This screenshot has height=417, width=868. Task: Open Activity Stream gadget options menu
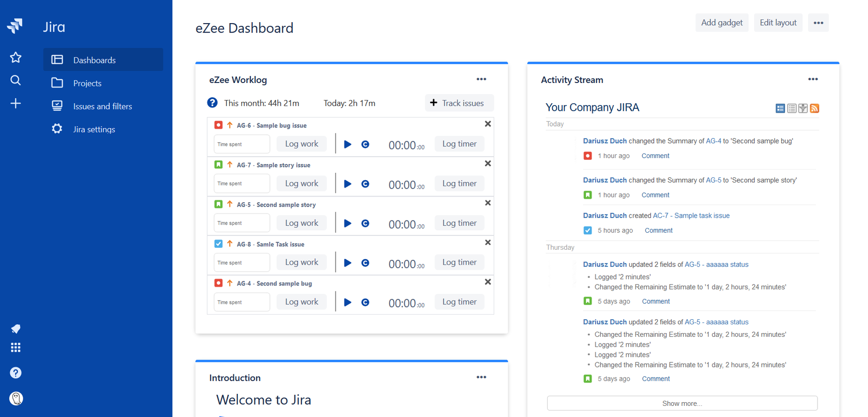pos(813,79)
